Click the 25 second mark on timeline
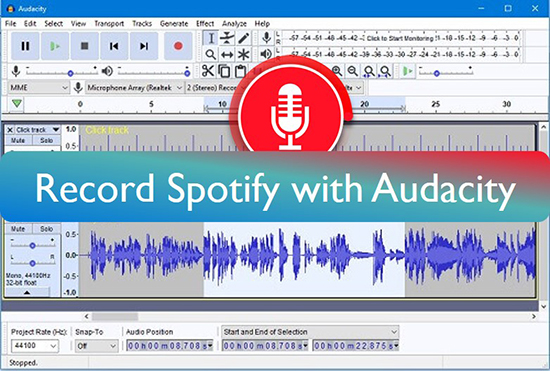 pyautogui.click(x=435, y=104)
